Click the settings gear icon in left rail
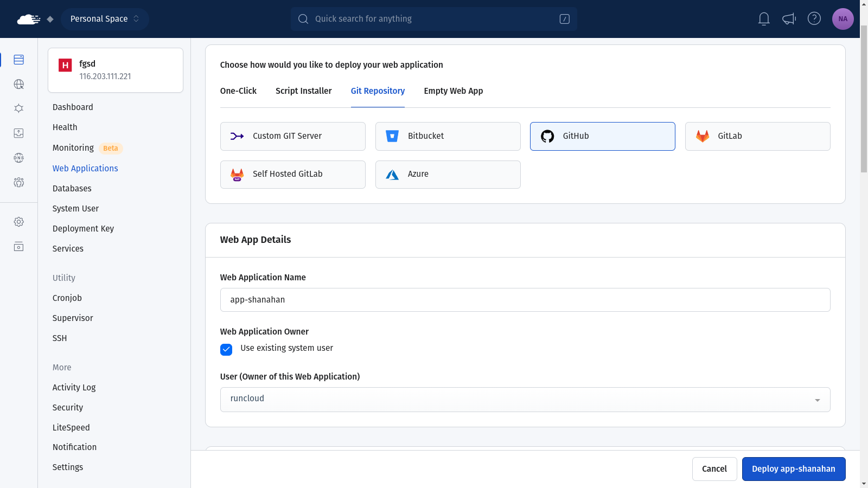The height and width of the screenshot is (488, 868). [19, 222]
